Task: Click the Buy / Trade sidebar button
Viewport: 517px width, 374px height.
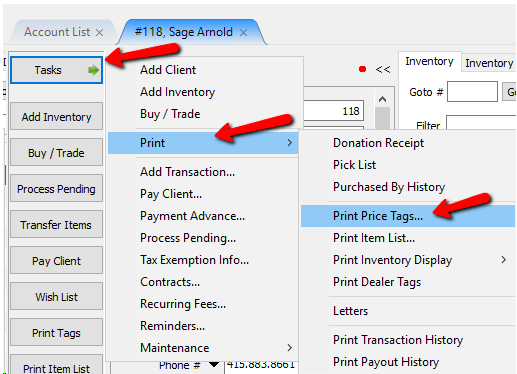Action: point(56,152)
